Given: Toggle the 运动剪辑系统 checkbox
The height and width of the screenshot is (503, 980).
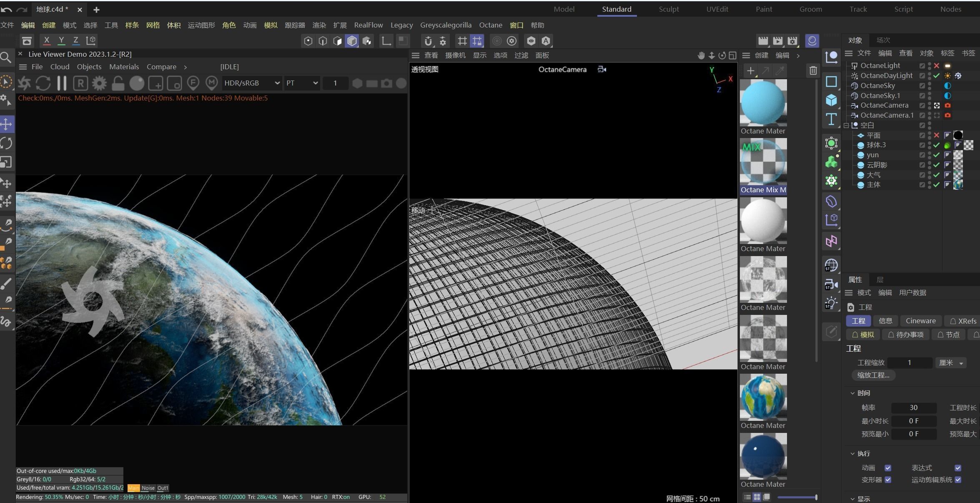Looking at the screenshot, I should coord(958,480).
